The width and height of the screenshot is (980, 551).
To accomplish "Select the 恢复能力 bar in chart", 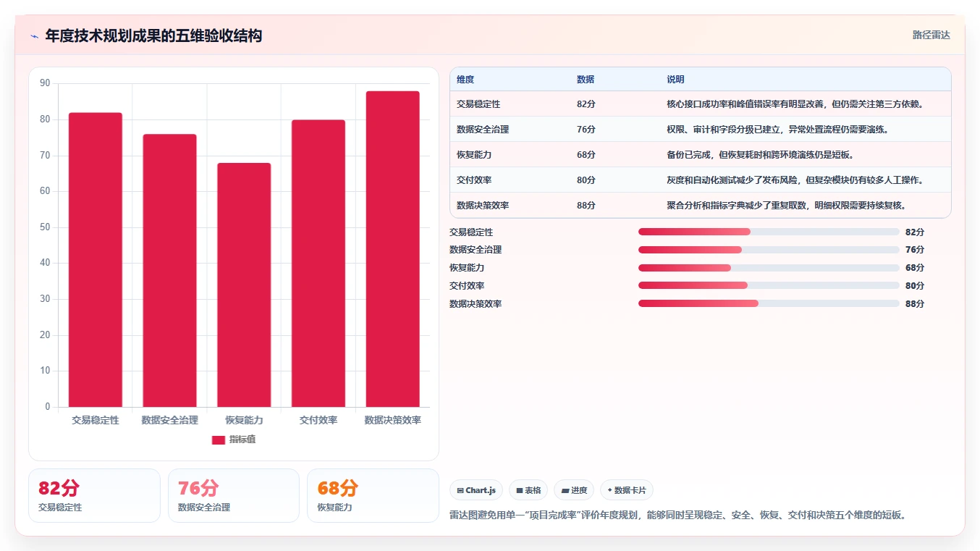I will point(244,285).
